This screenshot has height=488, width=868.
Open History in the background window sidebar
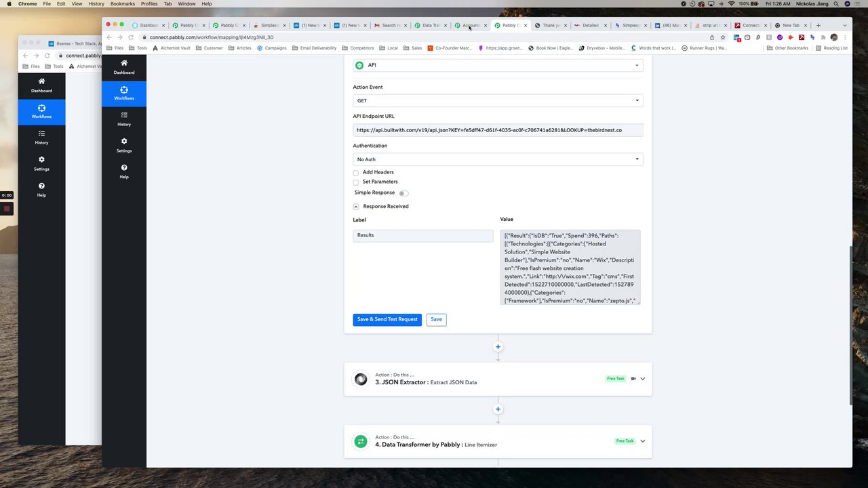tap(41, 138)
